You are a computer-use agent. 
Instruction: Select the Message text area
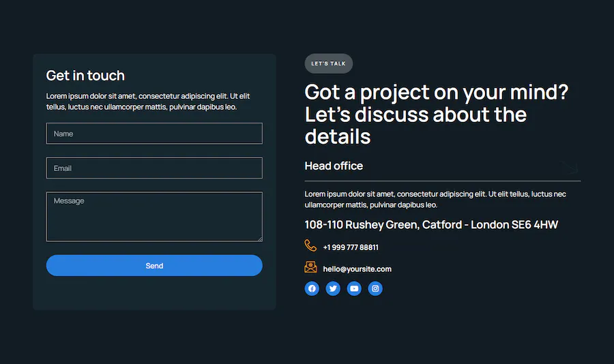[154, 217]
